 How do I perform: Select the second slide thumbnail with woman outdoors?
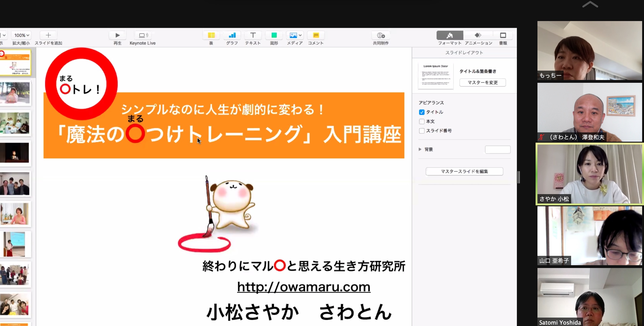coord(15,93)
